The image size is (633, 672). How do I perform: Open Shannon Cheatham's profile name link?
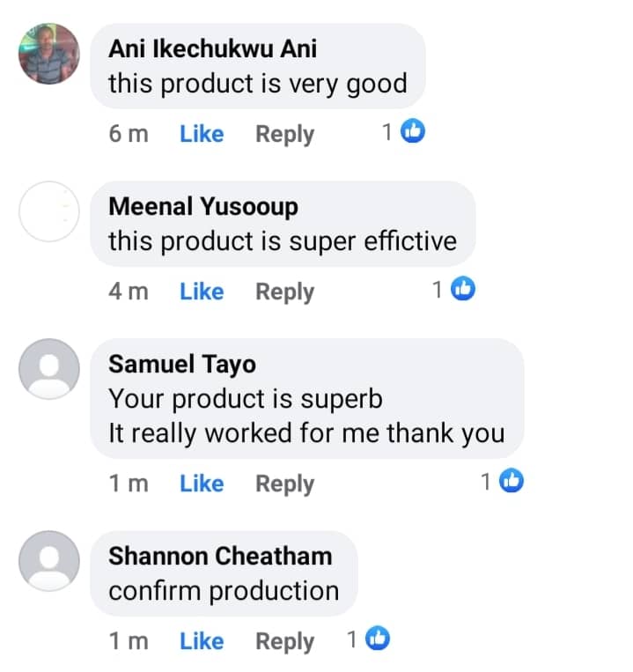[220, 556]
